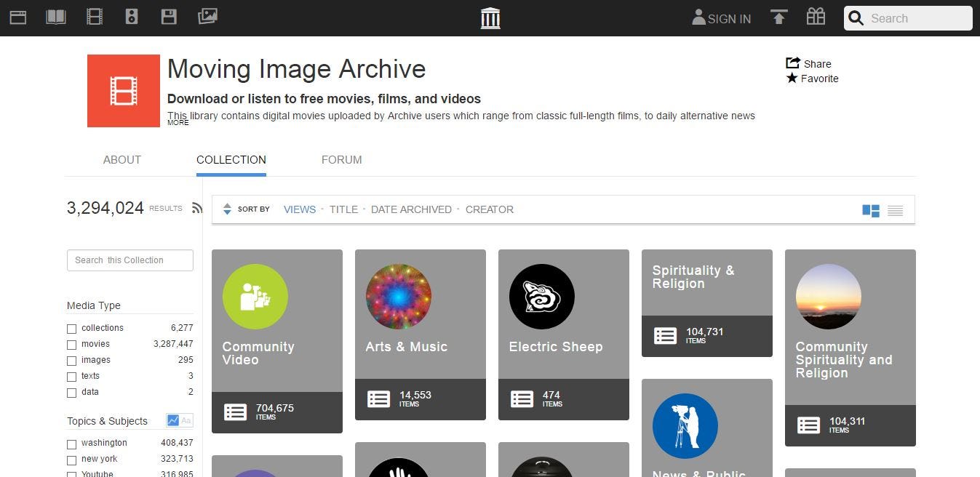980x477 pixels.
Task: Click the 3,287,447 movies count
Action: [173, 344]
